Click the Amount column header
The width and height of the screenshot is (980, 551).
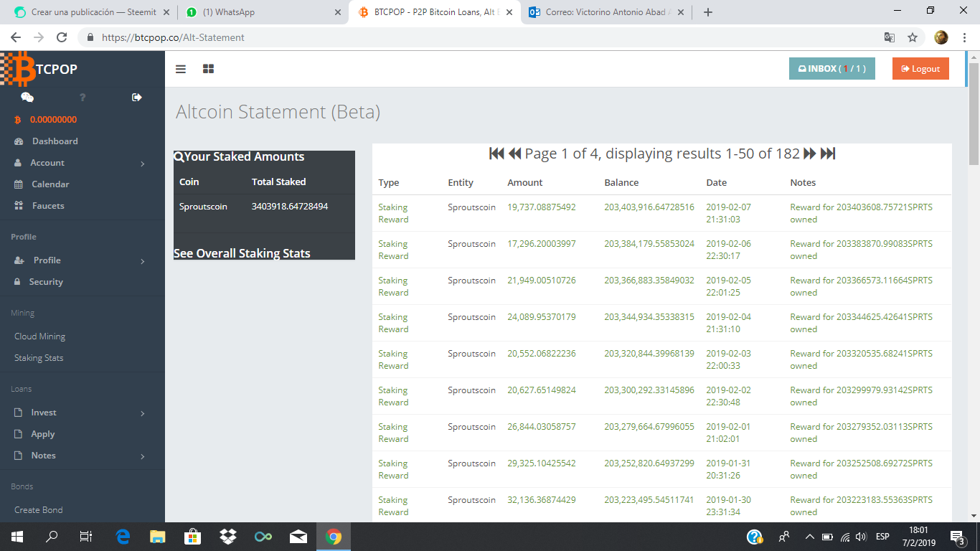click(525, 182)
